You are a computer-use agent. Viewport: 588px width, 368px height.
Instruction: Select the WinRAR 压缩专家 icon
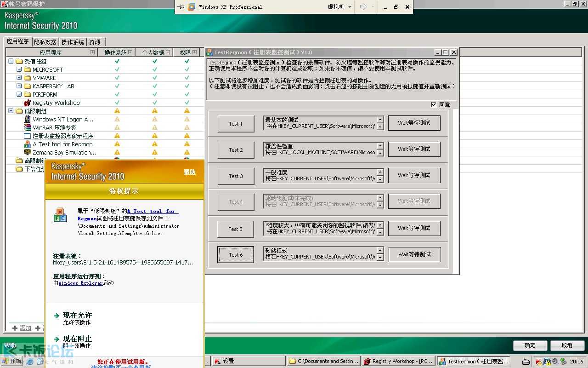tap(27, 127)
